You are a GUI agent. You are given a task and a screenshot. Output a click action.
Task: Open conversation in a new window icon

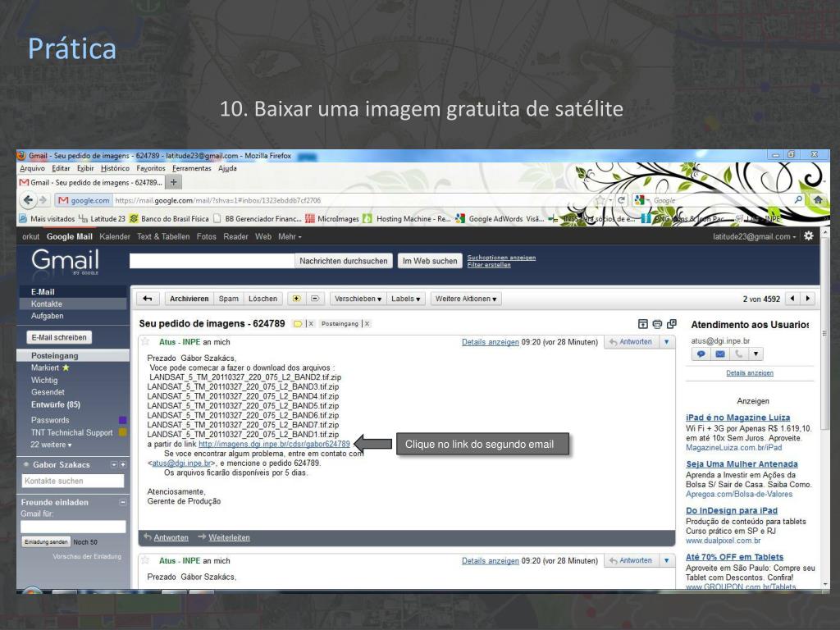[x=671, y=323]
